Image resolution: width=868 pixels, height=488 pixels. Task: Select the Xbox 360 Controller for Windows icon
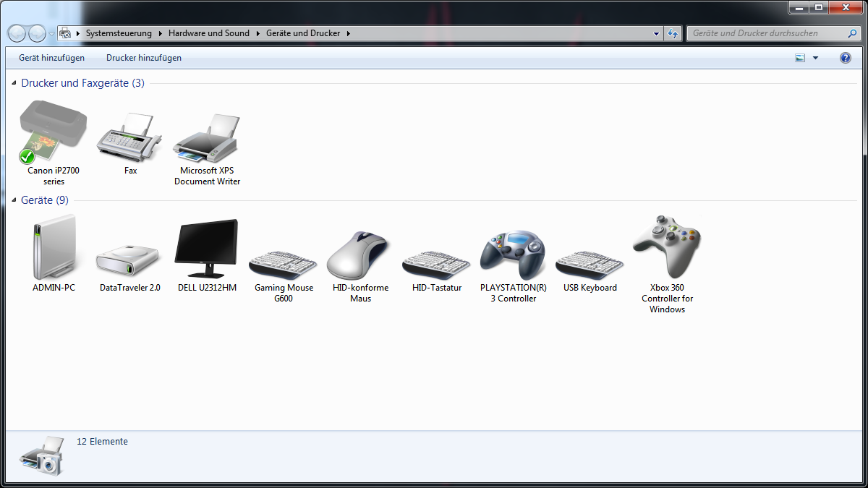pos(666,247)
